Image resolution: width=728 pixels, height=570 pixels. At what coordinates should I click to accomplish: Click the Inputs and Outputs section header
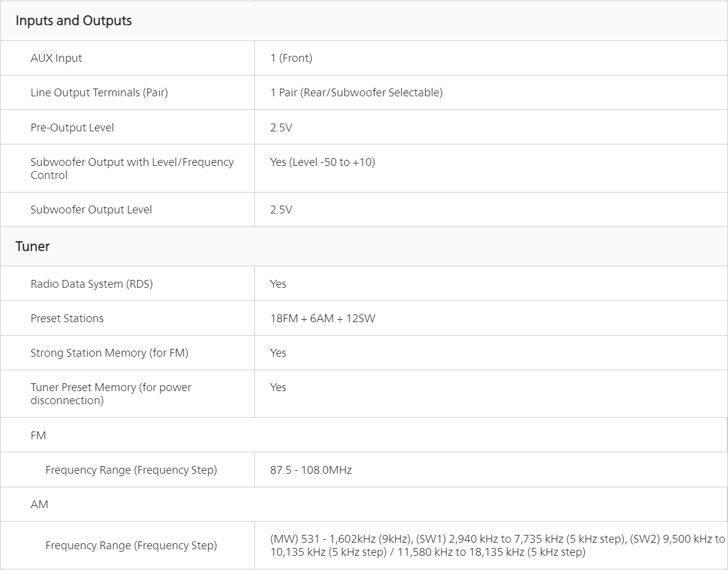coord(74,21)
